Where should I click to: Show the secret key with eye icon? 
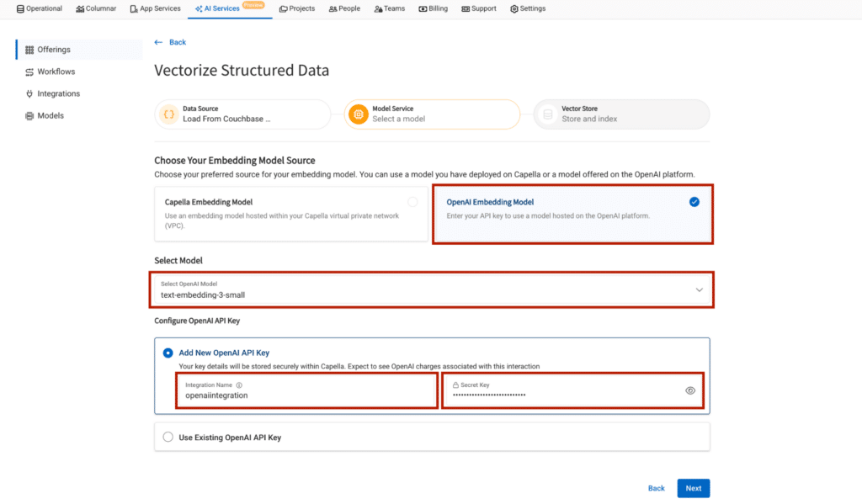coord(690,390)
